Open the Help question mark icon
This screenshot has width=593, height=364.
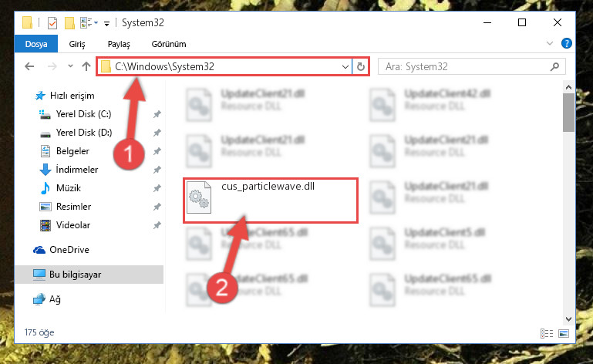566,43
